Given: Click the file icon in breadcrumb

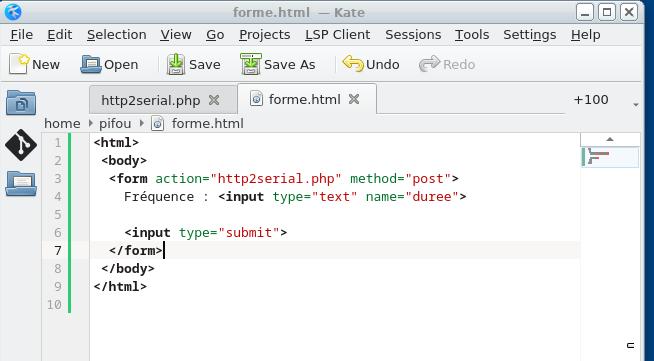Looking at the screenshot, I should click(x=157, y=124).
